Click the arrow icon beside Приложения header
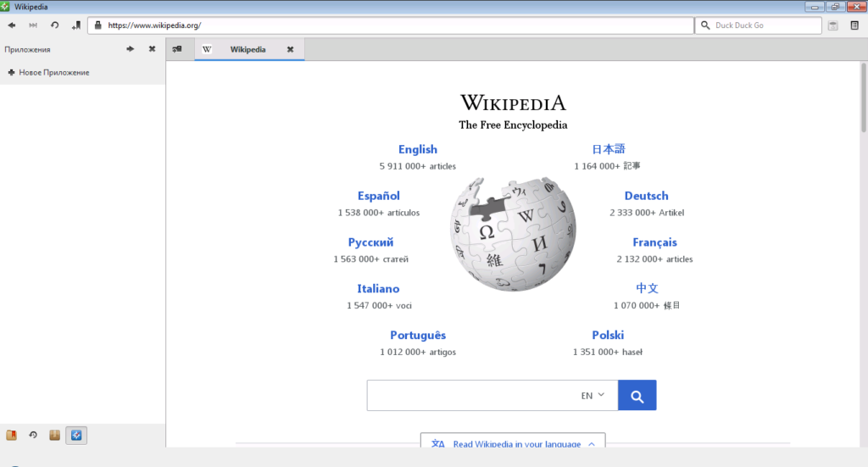868x467 pixels. [x=130, y=48]
